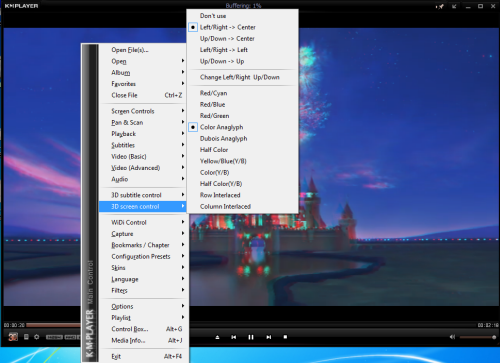500x363 pixels.
Task: Select Color Anaglyph radio option
Action: pos(242,127)
